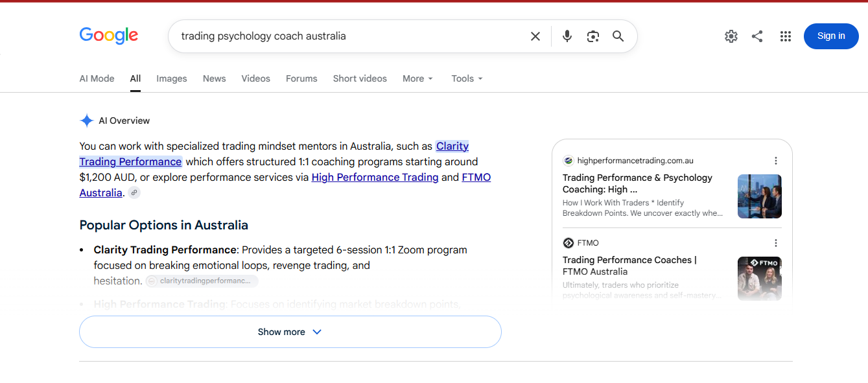Click the source link chip after FTMO Australia
Screen dimensions: 868x383
pyautogui.click(x=134, y=192)
